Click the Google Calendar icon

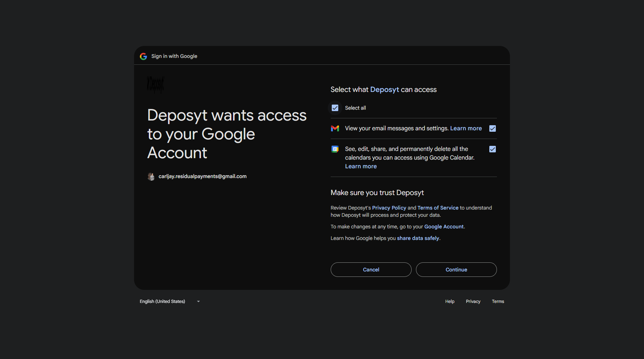point(335,149)
